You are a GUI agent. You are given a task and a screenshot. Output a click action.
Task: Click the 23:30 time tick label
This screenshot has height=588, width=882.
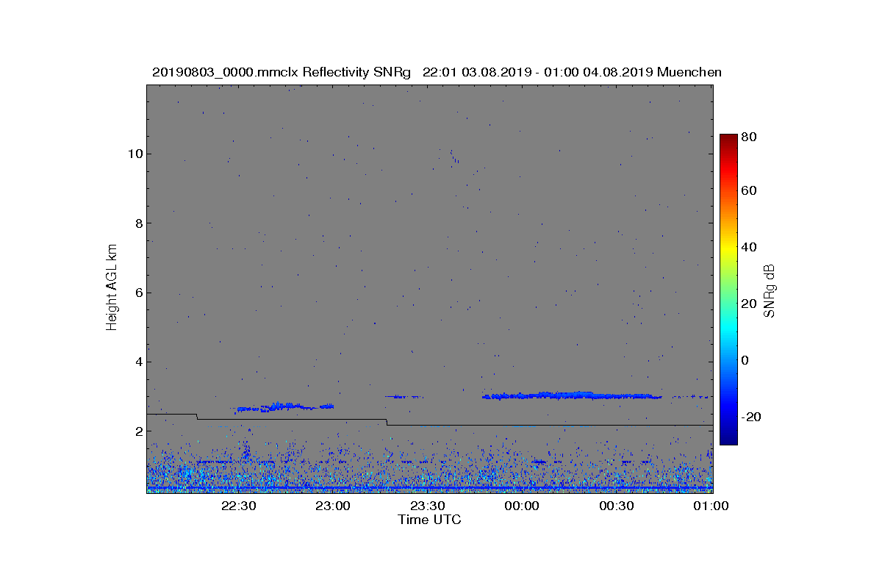[x=427, y=506]
